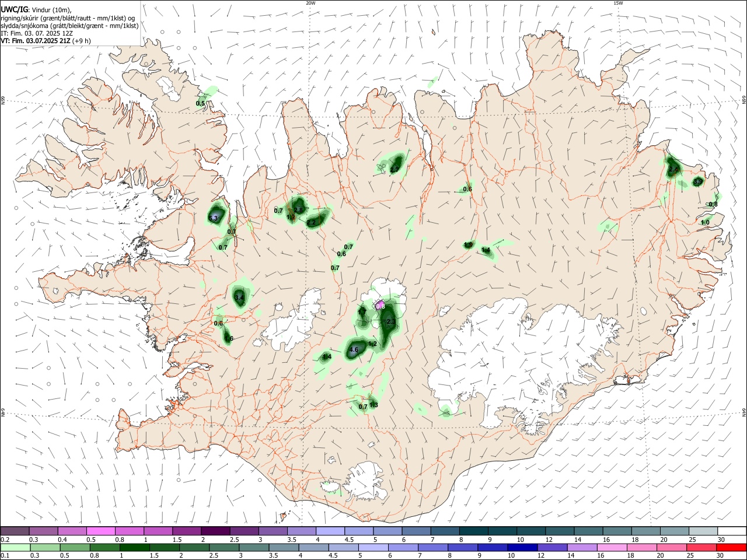Viewport: 747px width, 560px height.
Task: Click the 5.3 precipitation value on the map
Action: point(213,218)
